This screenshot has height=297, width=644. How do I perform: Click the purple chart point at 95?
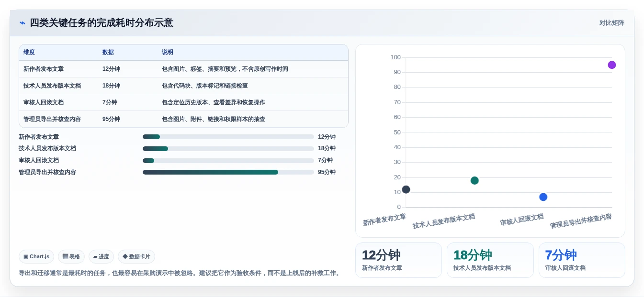(612, 65)
